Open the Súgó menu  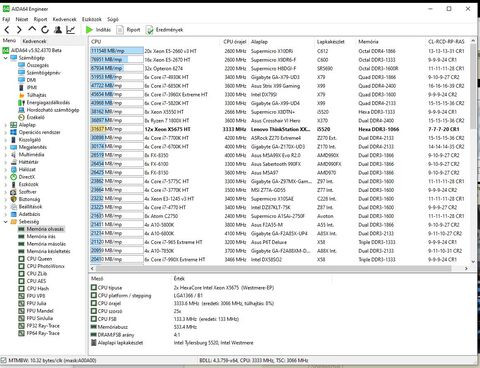(x=113, y=19)
